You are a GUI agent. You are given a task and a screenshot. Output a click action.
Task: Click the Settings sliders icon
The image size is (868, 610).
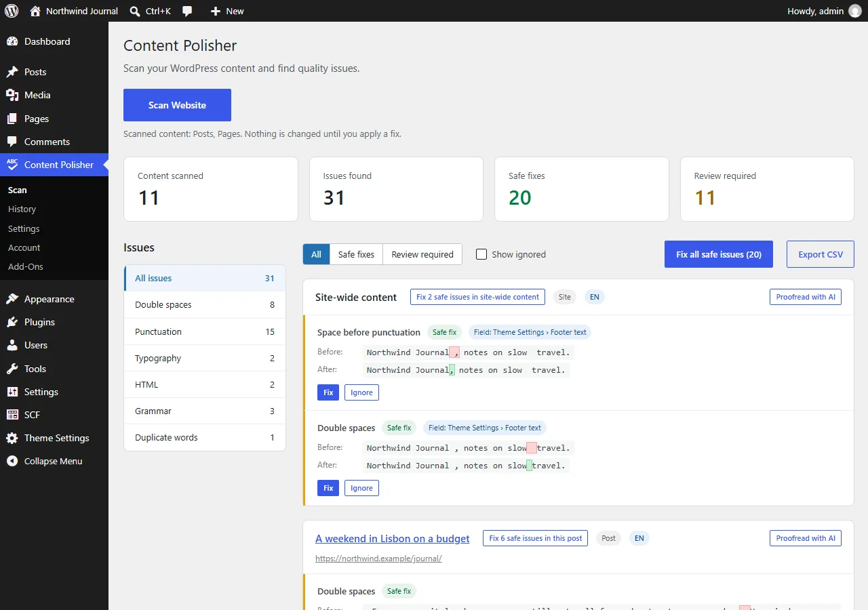[12, 392]
